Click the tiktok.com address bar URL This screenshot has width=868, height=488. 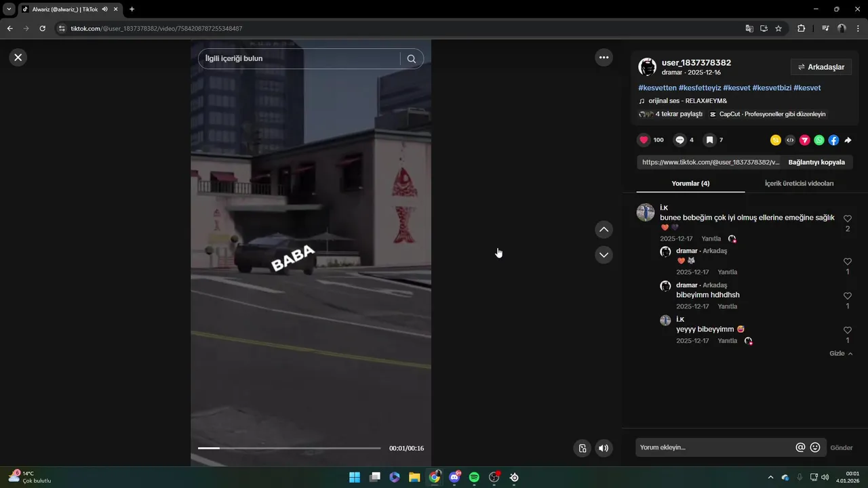point(157,28)
